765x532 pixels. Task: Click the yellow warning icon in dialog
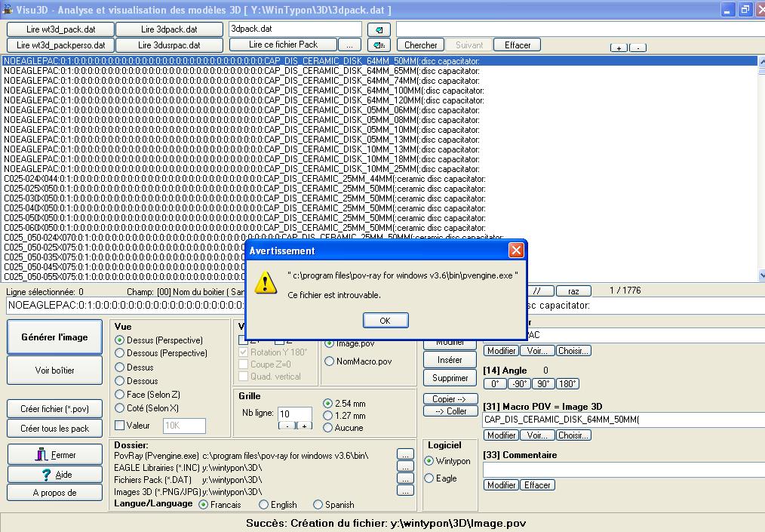(x=266, y=282)
